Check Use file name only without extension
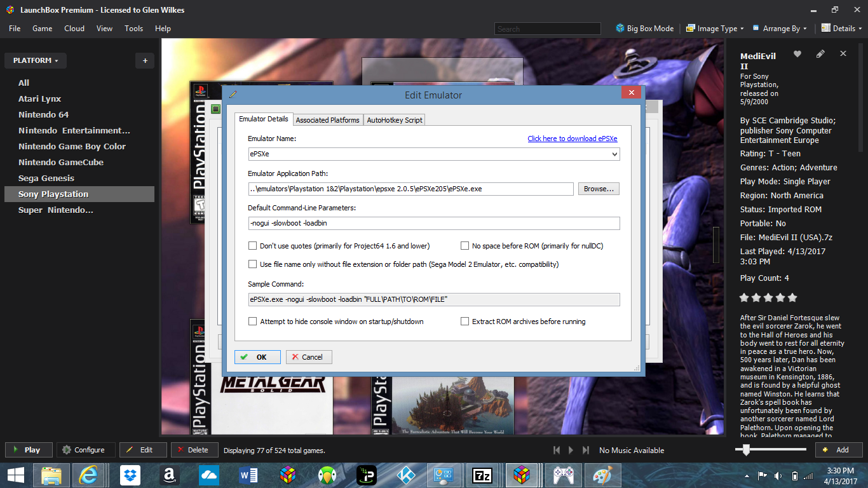 click(x=253, y=264)
